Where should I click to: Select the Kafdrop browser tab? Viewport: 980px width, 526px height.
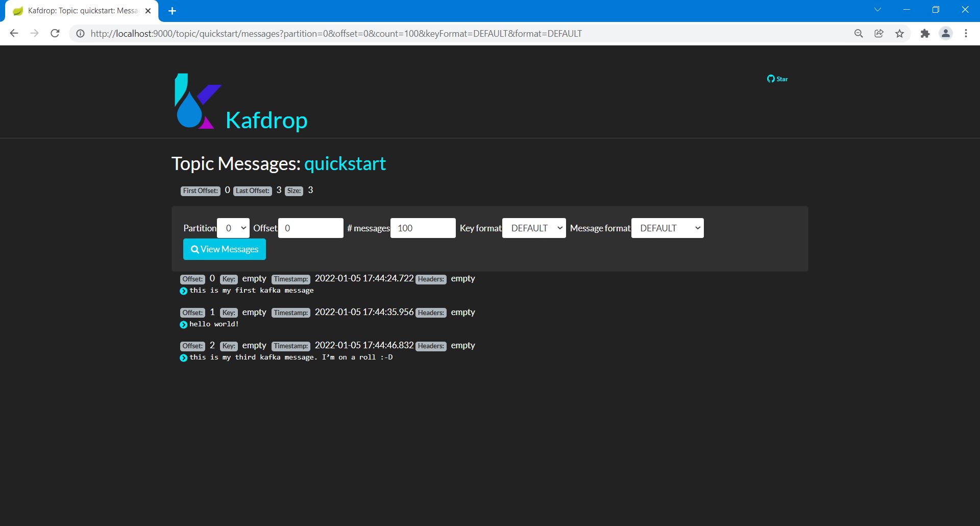(x=82, y=11)
